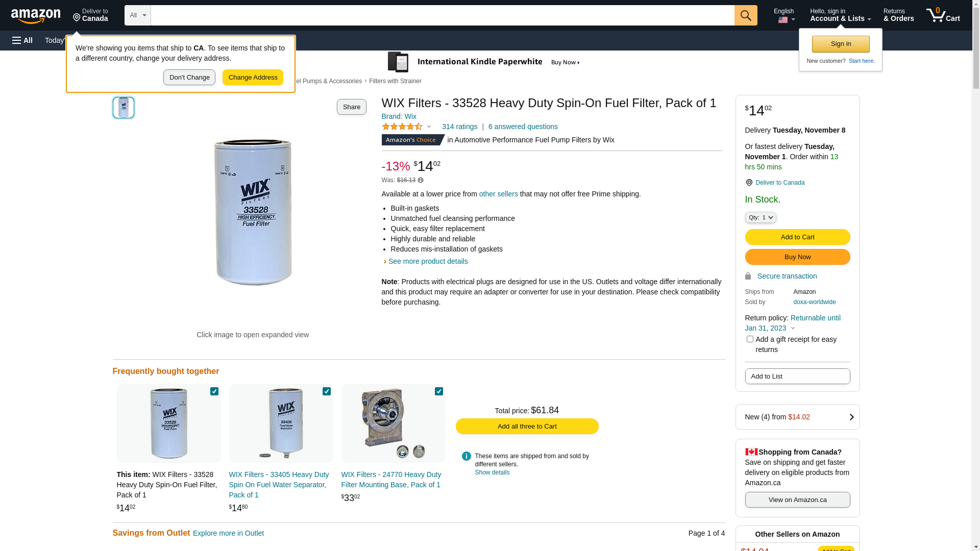Open Account & Lists menu
This screenshot has height=551, width=980.
pos(840,15)
